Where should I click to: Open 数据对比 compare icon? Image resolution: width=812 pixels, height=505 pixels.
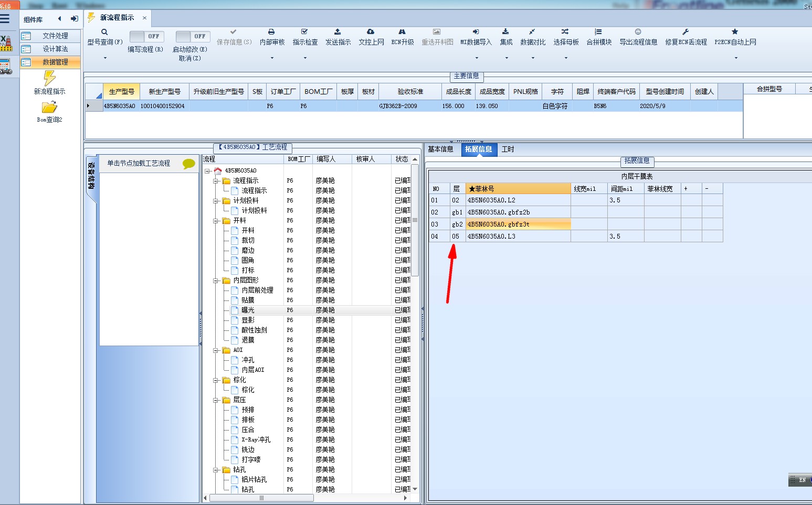[532, 32]
